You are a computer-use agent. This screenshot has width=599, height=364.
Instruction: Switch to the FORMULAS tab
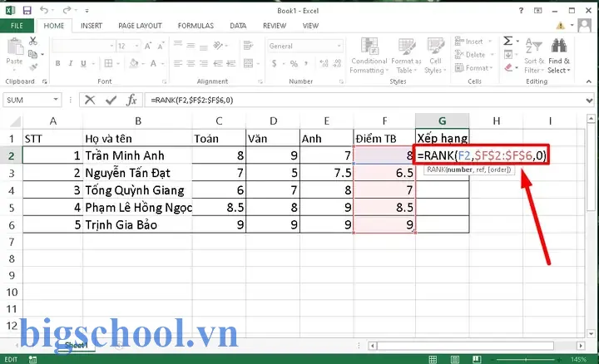[x=196, y=26]
